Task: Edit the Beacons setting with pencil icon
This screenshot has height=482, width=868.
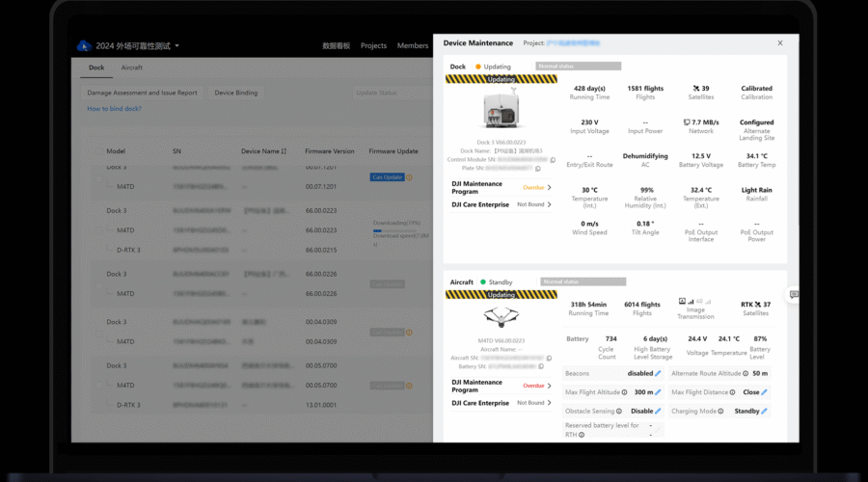Action: tap(658, 373)
